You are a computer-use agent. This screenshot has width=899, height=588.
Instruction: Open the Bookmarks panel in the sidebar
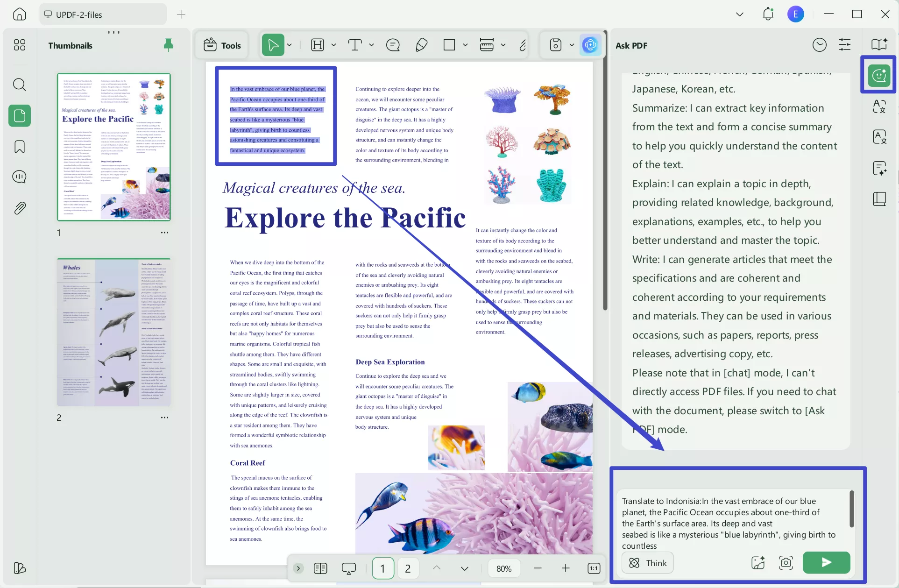click(19, 147)
